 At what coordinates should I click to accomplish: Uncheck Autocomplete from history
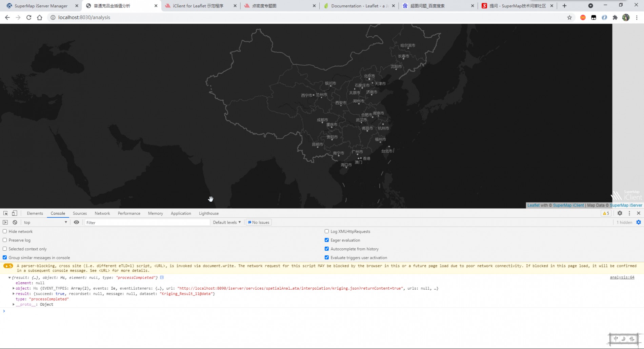click(327, 249)
